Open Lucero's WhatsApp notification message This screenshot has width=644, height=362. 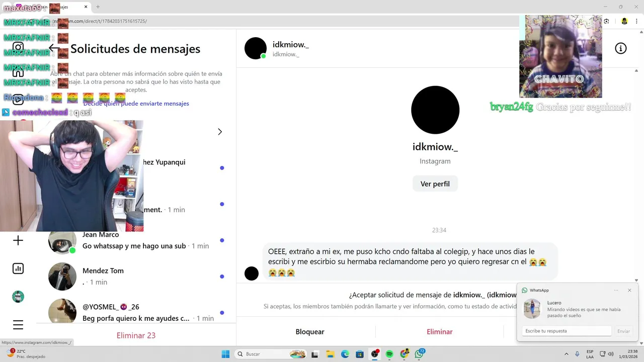(x=584, y=309)
